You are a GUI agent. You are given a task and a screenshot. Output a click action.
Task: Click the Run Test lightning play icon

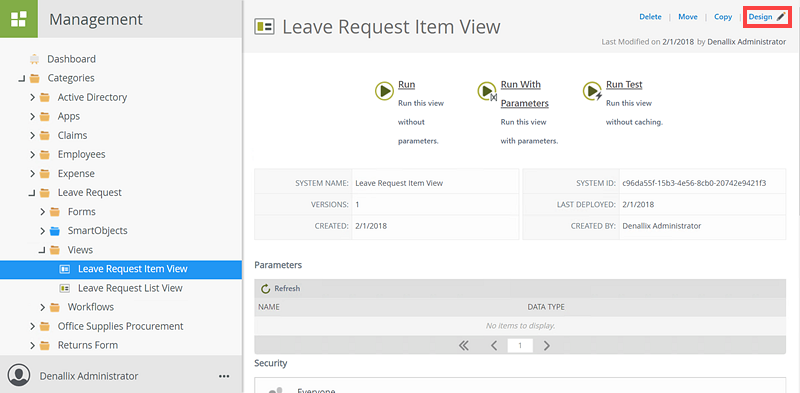point(592,91)
